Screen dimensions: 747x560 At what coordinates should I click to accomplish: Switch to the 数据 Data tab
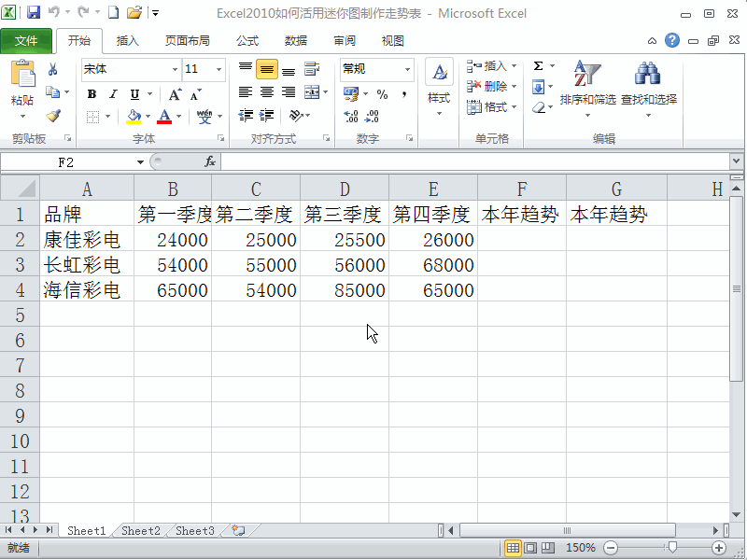pyautogui.click(x=296, y=41)
